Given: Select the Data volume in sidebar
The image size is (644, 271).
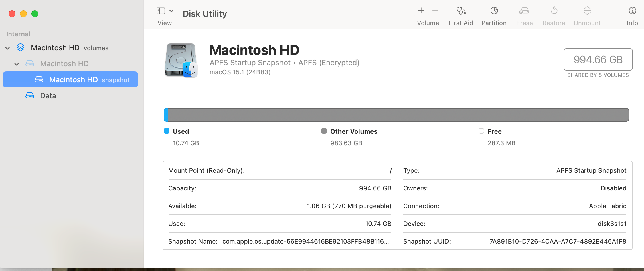Looking at the screenshot, I should [x=48, y=96].
